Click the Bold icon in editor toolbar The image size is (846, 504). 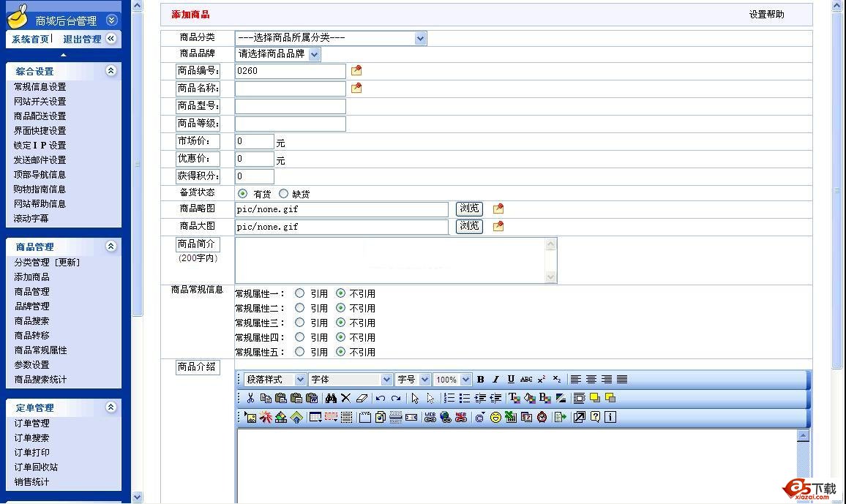pos(480,380)
